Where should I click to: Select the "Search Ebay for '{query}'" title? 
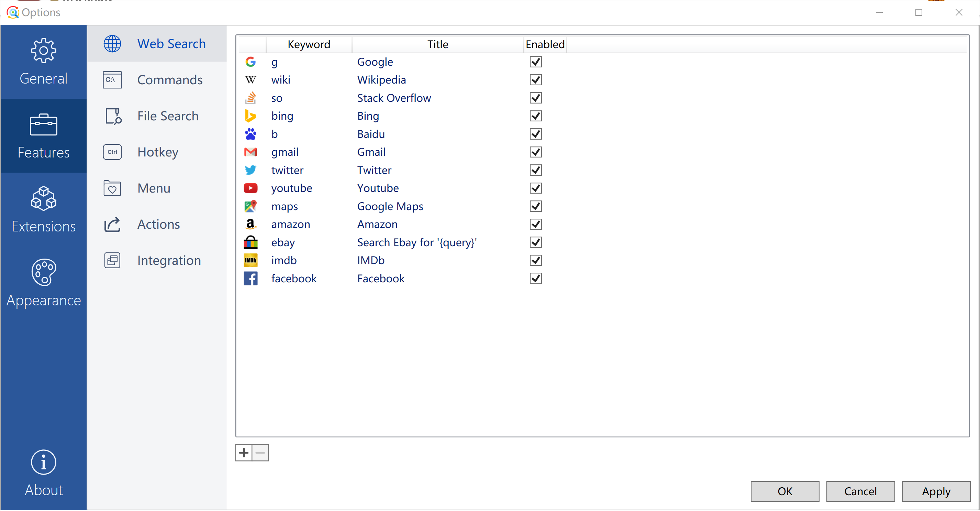(416, 242)
